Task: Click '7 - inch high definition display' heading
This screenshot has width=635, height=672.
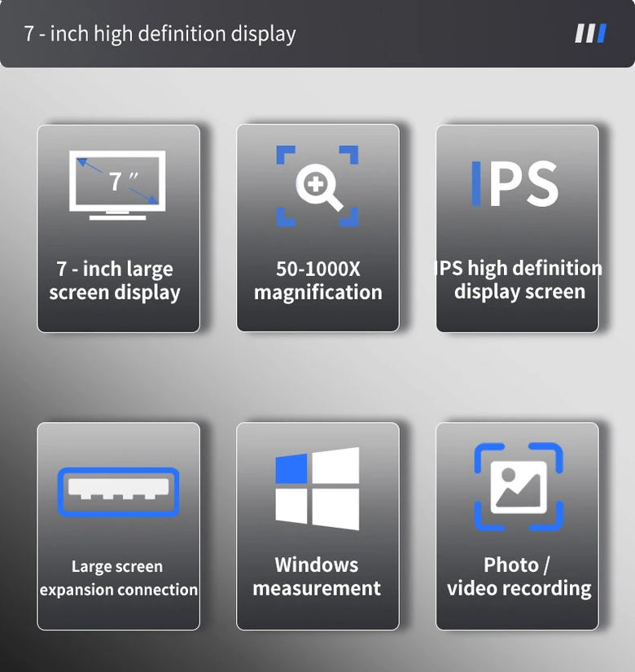Action: point(160,33)
